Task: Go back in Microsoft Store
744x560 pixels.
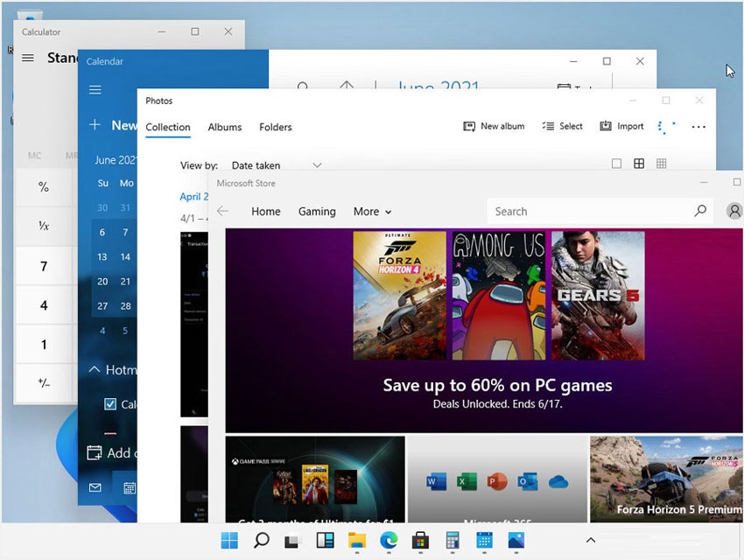Action: coord(222,211)
